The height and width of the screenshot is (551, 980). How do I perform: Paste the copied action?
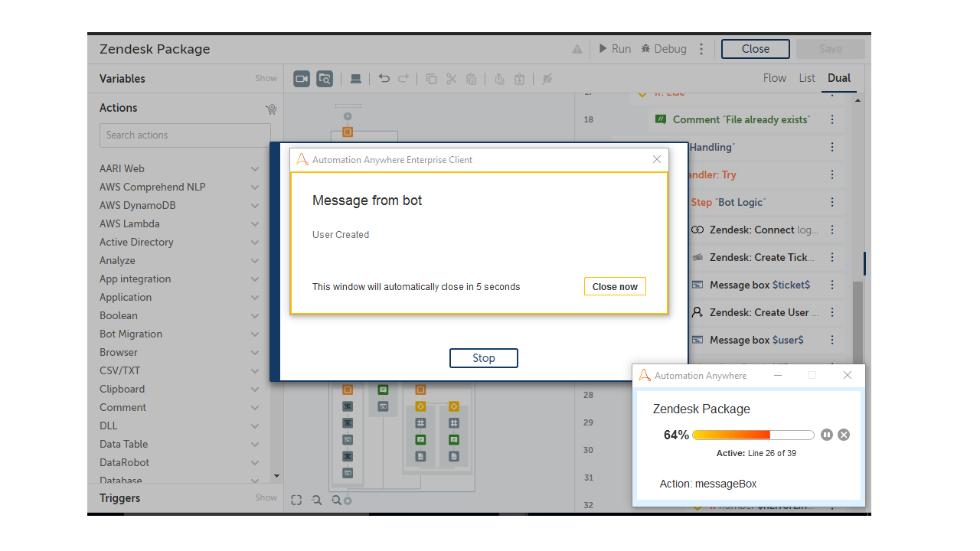[x=471, y=78]
